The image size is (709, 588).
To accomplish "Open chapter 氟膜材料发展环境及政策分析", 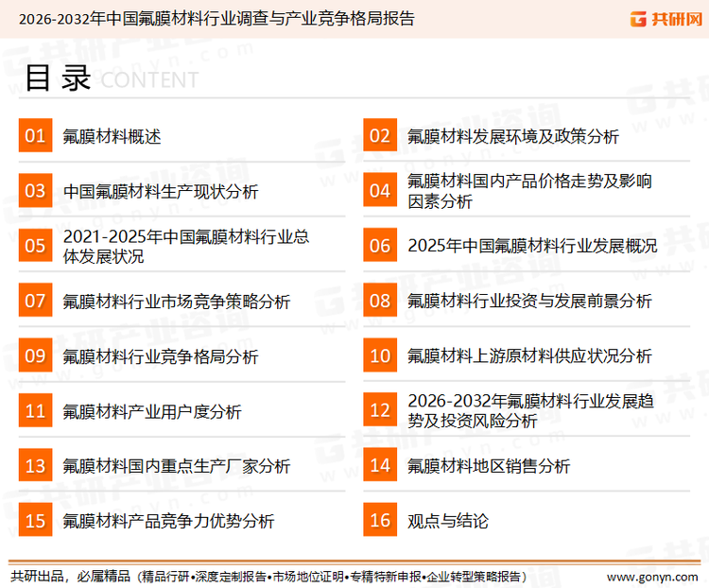I will (512, 136).
